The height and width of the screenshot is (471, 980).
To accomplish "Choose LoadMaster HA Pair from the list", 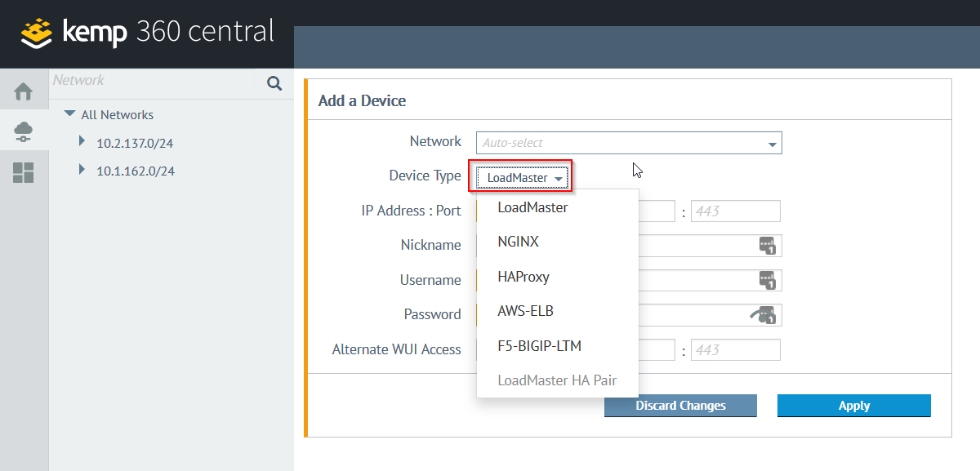I will point(556,380).
